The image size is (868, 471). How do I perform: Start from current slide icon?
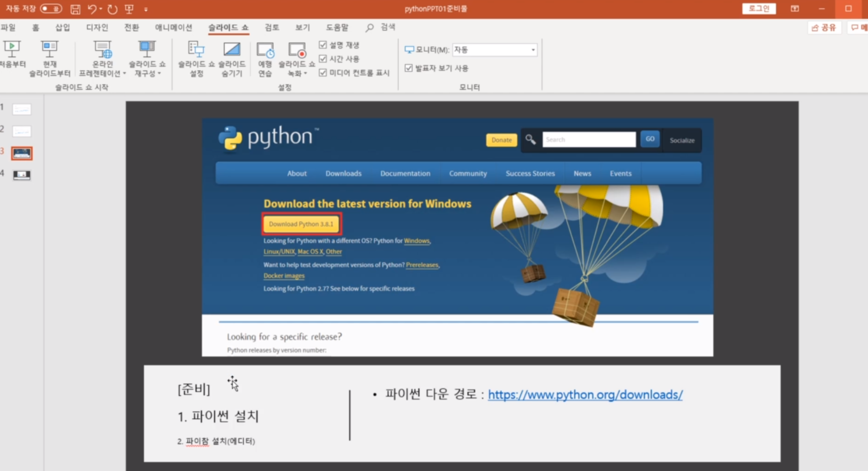coord(49,48)
